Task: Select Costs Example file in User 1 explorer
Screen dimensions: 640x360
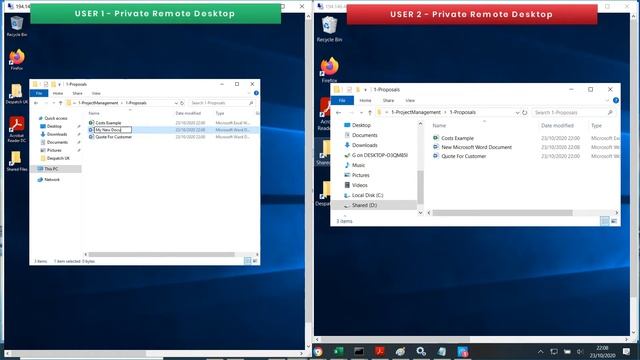Action: pos(108,123)
